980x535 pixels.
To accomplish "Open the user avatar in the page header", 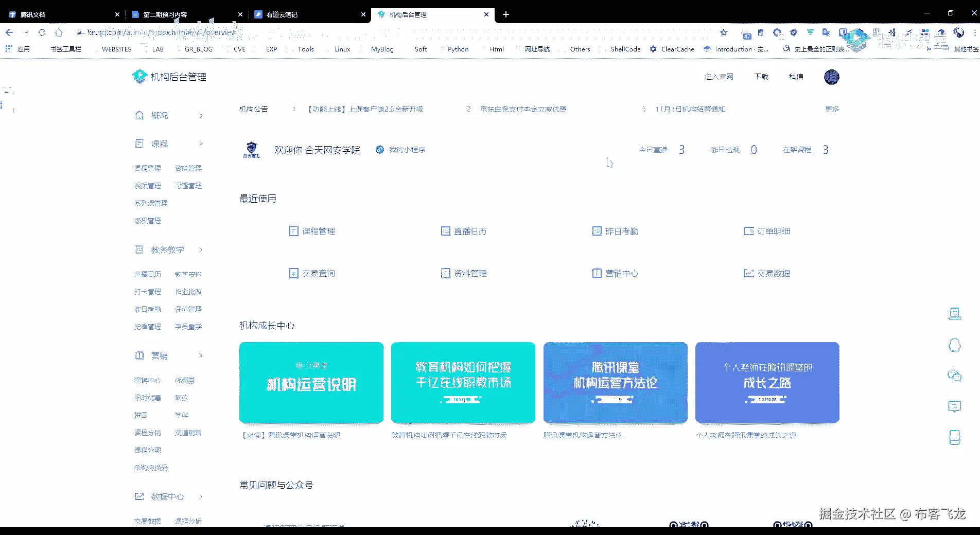I will pos(831,77).
